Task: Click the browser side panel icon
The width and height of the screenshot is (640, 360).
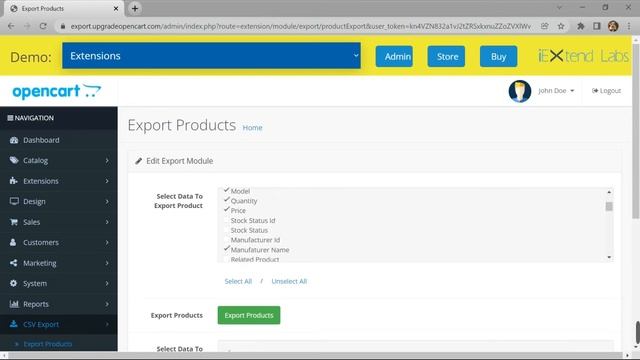Action: pyautogui.click(x=597, y=26)
